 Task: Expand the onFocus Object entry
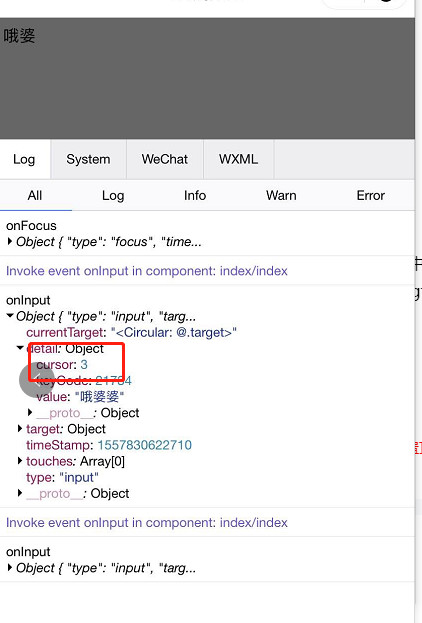[x=10, y=241]
